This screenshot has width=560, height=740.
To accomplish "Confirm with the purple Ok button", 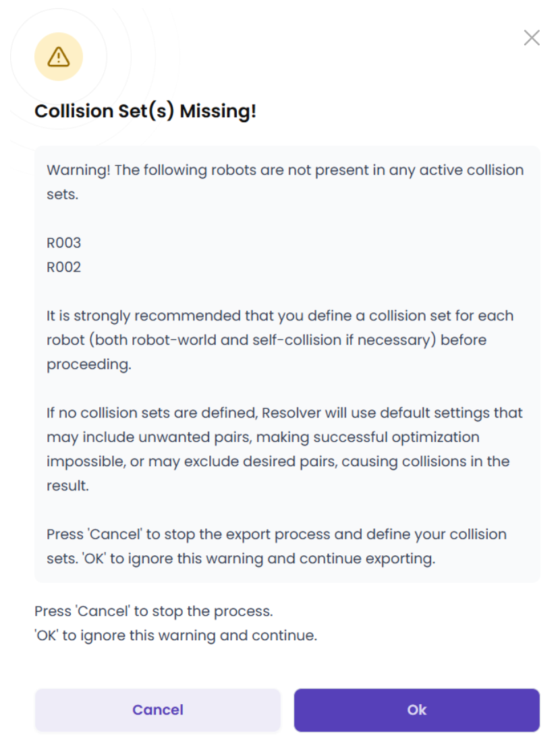I will [x=416, y=710].
